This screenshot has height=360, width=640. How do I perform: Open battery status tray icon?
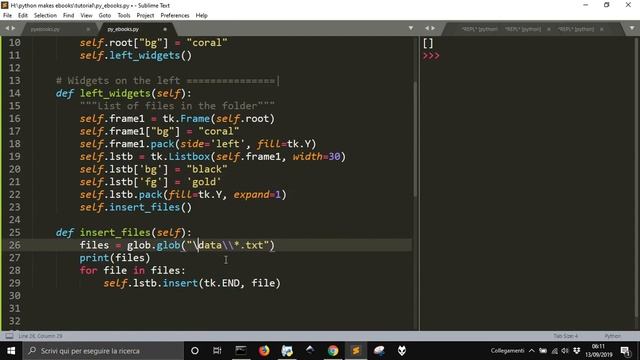[543, 351]
